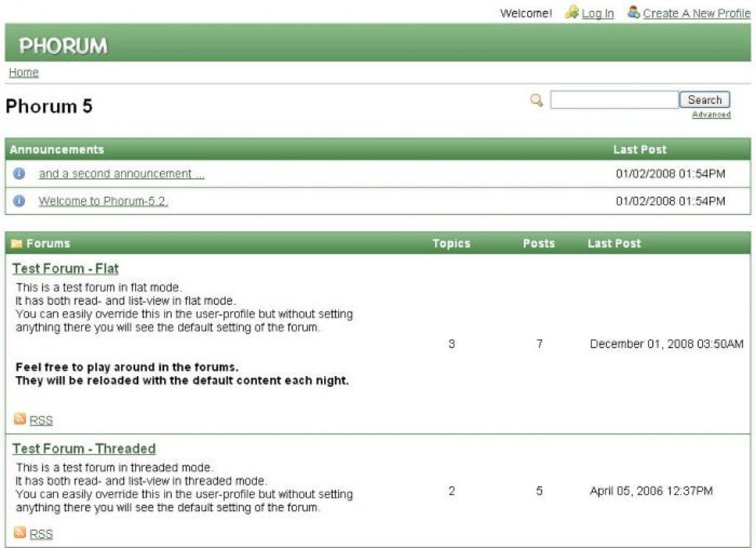Click the PHORUM logo in the banner
The width and height of the screenshot is (756, 548).
63,46
